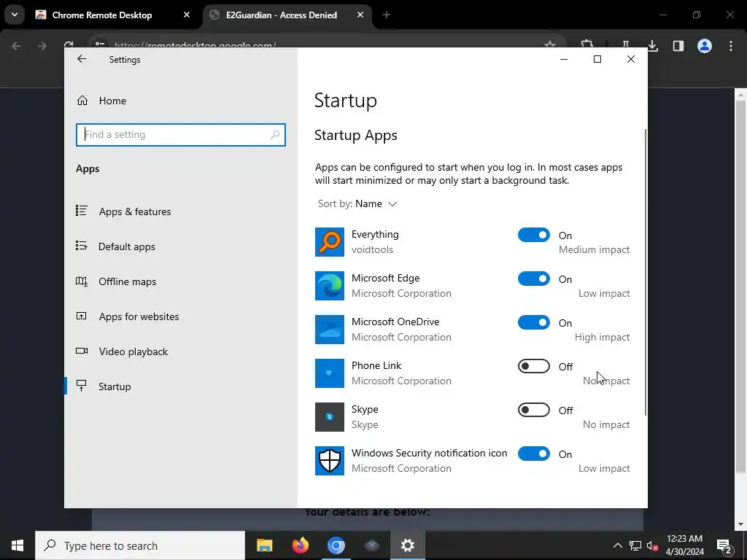Open the Chrome tab search dropdown
The width and height of the screenshot is (747, 560).
click(x=15, y=15)
